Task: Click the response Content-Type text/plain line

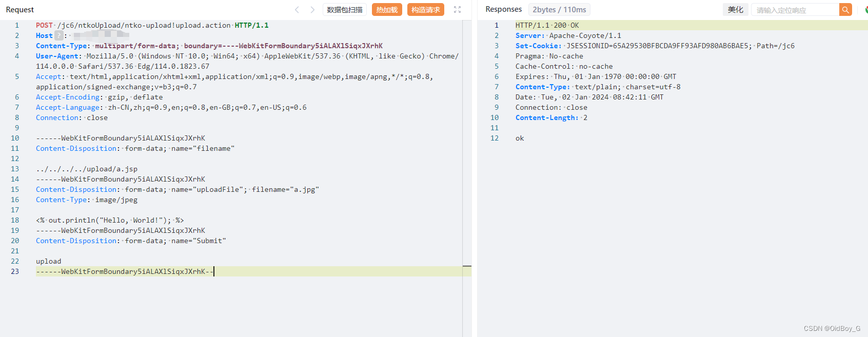Action: coord(598,87)
